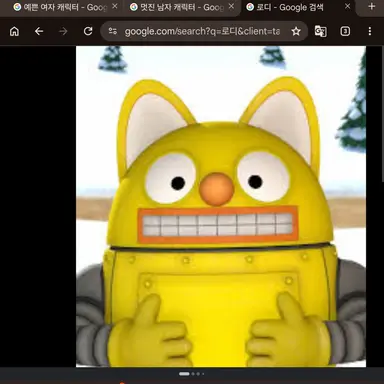Go forward to next page

pyautogui.click(x=63, y=31)
